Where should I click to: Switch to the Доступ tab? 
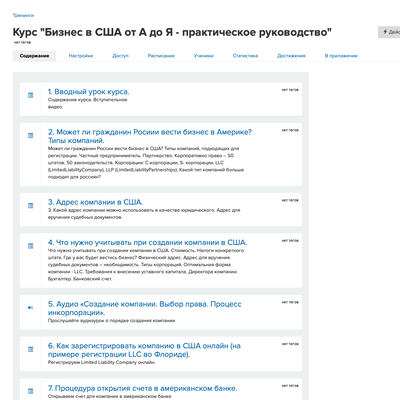120,56
